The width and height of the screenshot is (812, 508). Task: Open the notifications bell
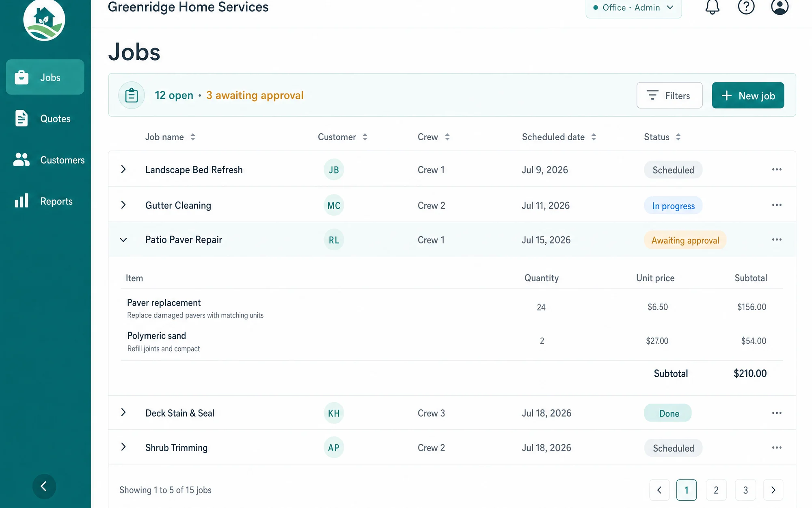(x=712, y=7)
